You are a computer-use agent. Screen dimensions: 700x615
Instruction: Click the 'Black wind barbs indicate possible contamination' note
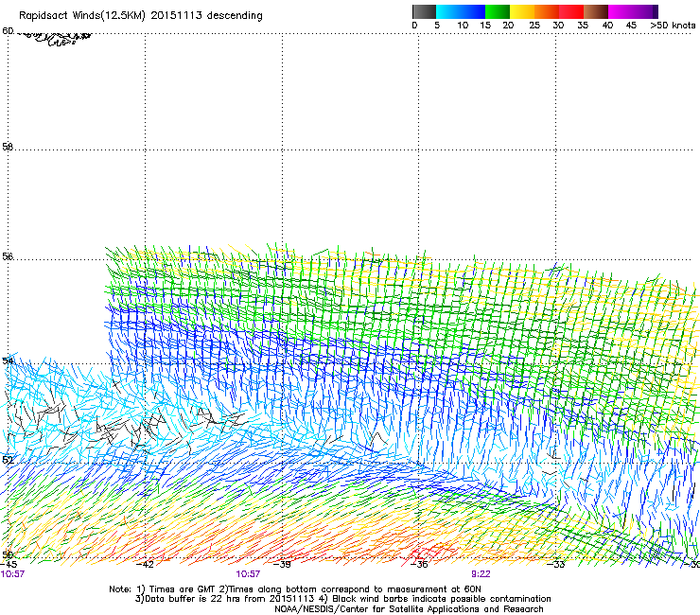point(442,599)
